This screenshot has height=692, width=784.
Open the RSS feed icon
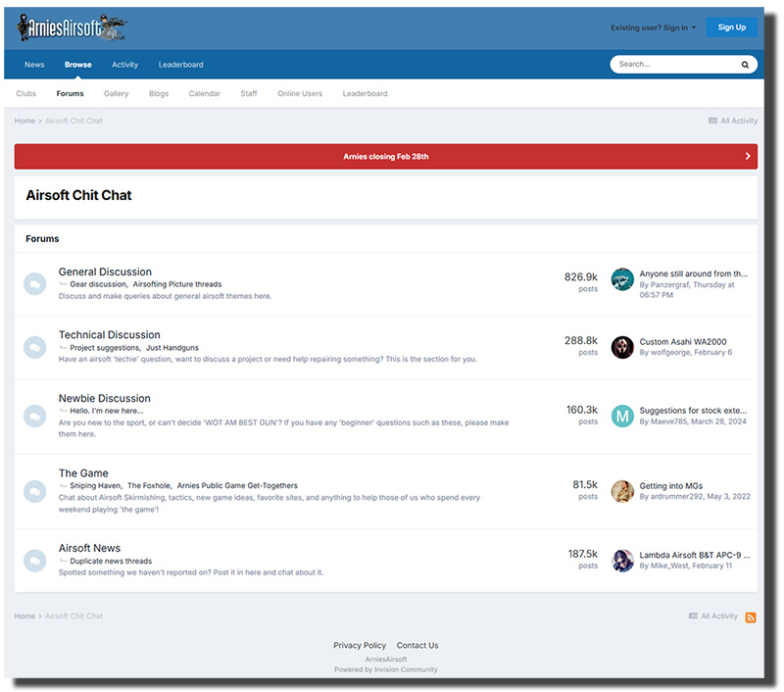pyautogui.click(x=751, y=617)
